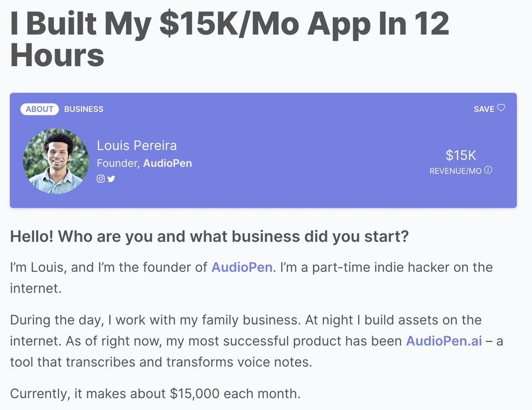Open the Twitter bird icon link
Screen dimensions: 532x410
point(111,179)
